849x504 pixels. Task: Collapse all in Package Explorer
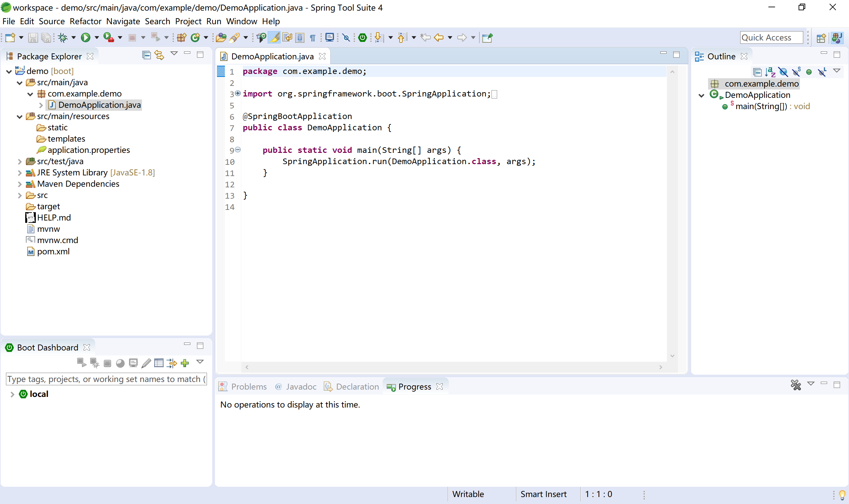pos(146,55)
